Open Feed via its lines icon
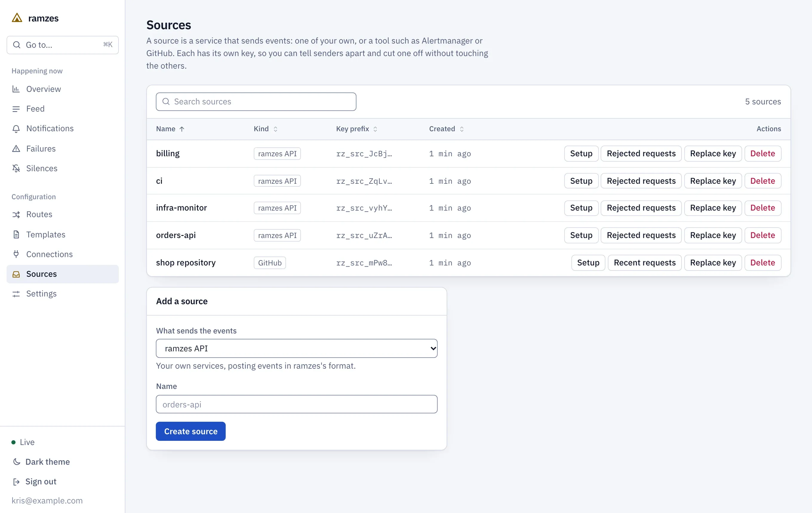 [x=16, y=109]
